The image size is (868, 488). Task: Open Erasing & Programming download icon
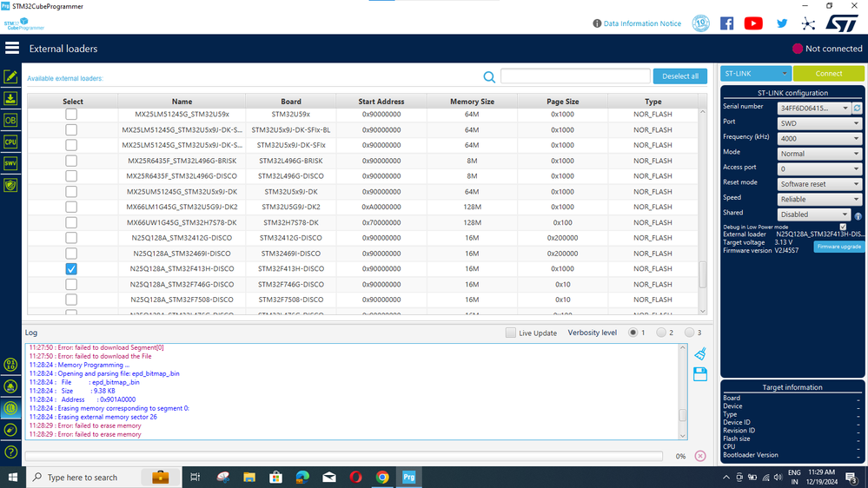point(10,98)
